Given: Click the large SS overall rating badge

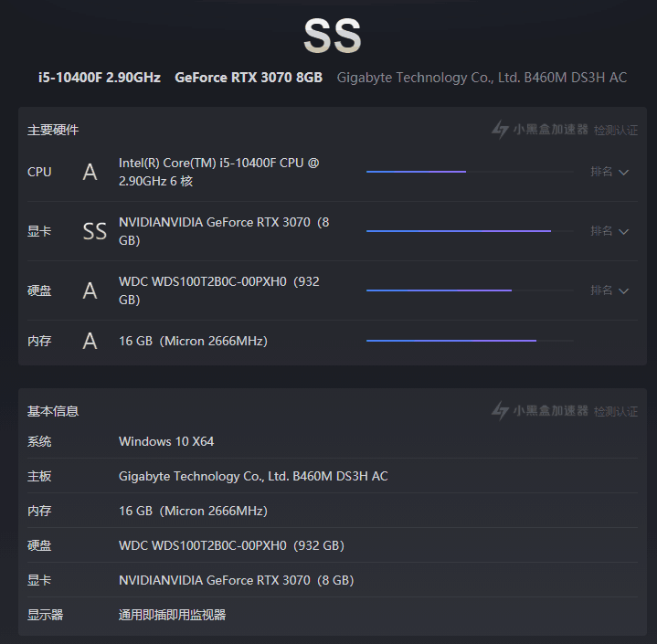Looking at the screenshot, I should coord(332,37).
